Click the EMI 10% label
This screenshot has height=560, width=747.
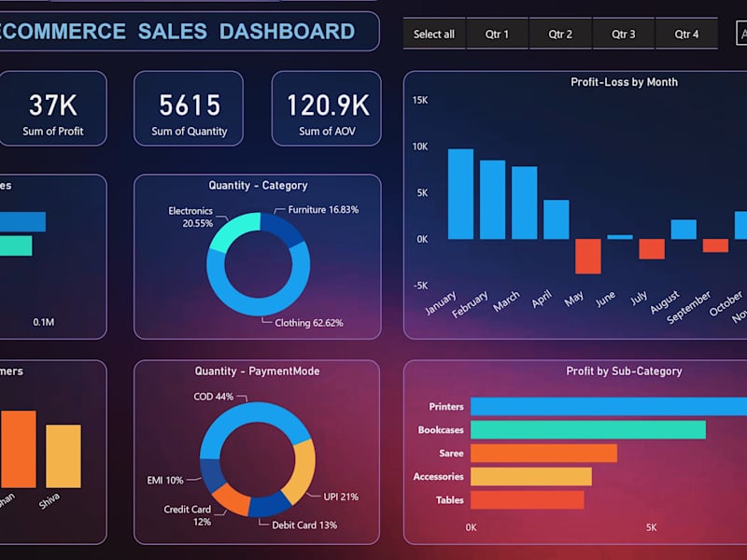click(x=165, y=481)
